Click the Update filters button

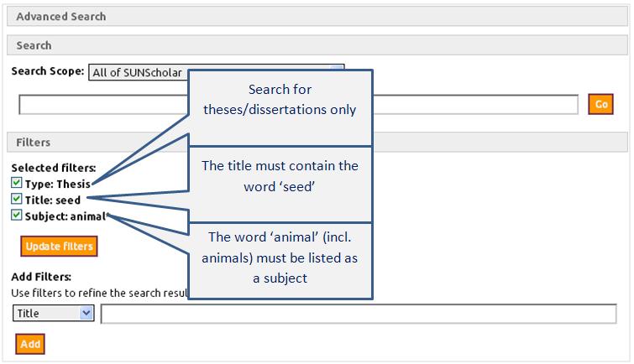click(x=59, y=246)
